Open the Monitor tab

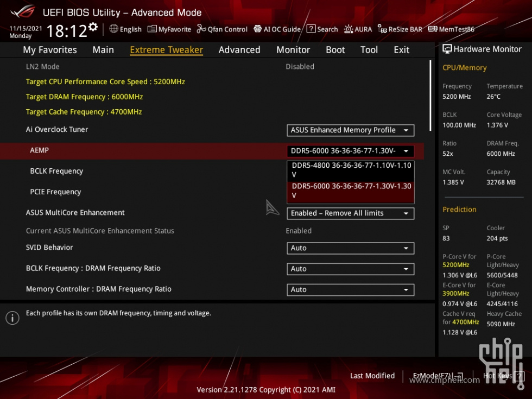point(293,50)
